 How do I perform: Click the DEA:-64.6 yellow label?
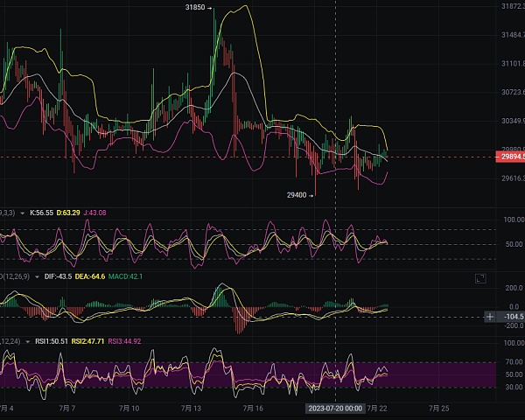tap(92, 276)
